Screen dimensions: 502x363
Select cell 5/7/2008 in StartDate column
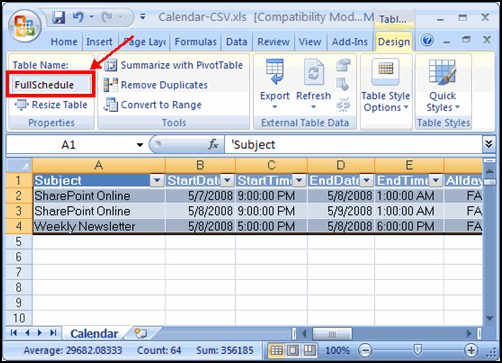(x=201, y=196)
